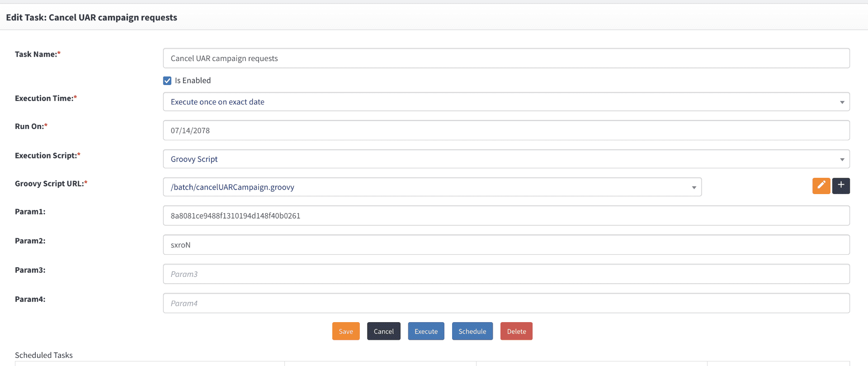The width and height of the screenshot is (868, 366).
Task: Click the empty Param3 input field
Action: [506, 274]
